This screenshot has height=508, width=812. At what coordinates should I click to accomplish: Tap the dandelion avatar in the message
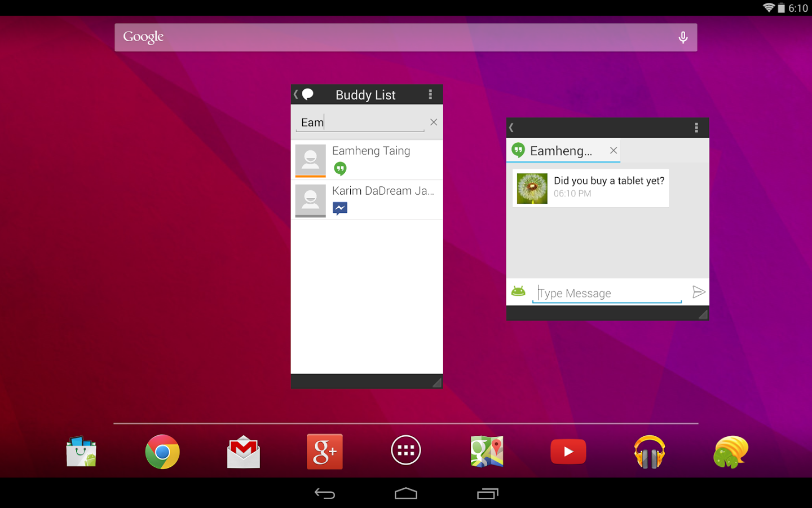(532, 189)
